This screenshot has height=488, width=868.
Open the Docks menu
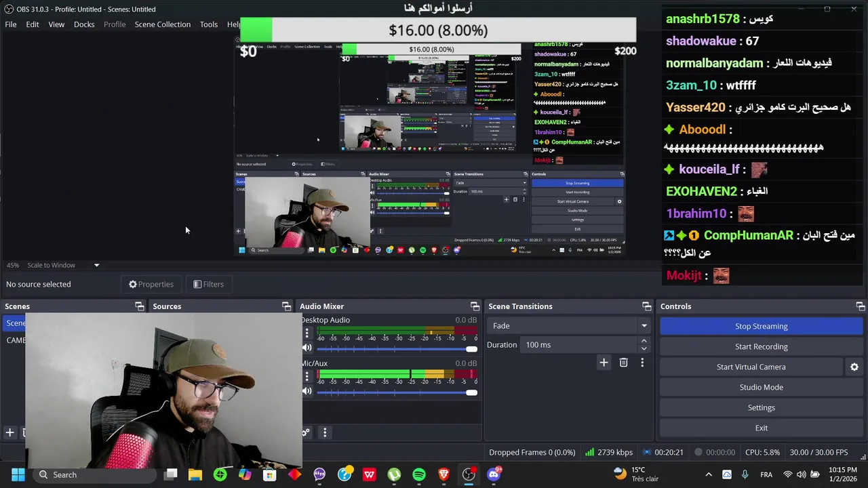(84, 24)
